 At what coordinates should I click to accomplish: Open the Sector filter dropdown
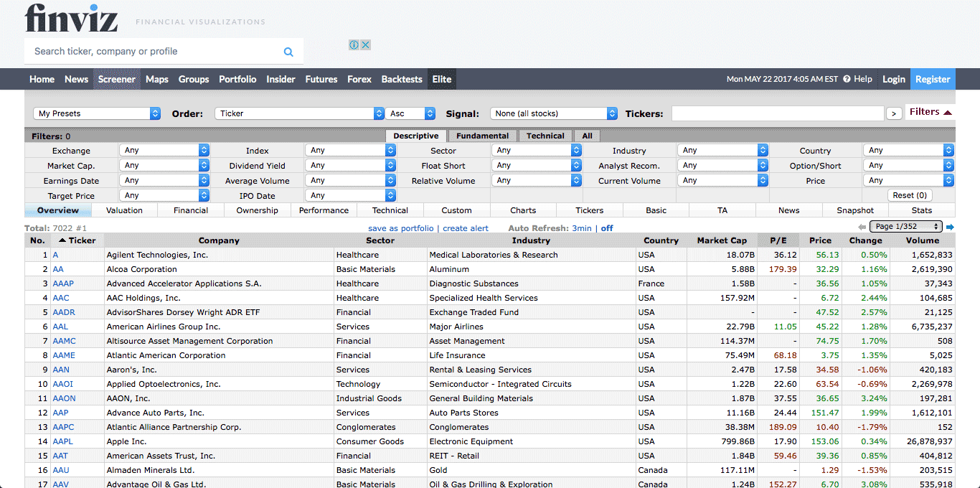click(x=536, y=150)
